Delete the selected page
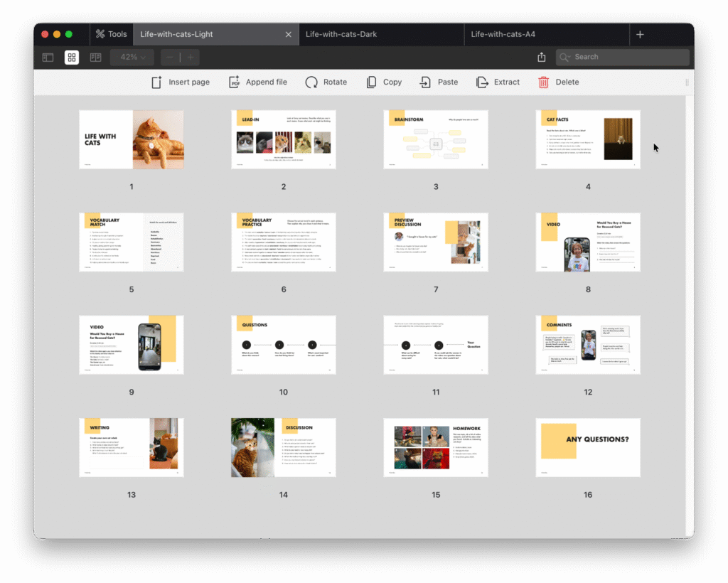 558,82
